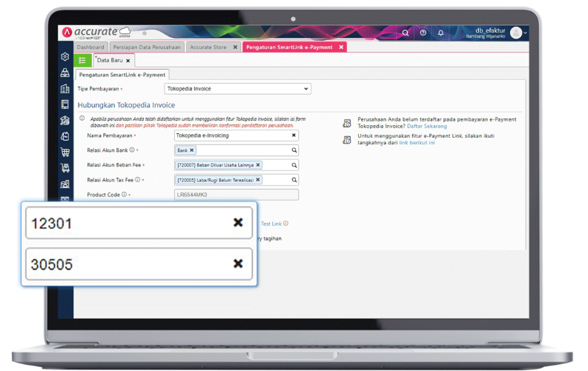
Task: Remove the Laba/Rugi Belum Terealisasi tag
Action: pos(257,180)
